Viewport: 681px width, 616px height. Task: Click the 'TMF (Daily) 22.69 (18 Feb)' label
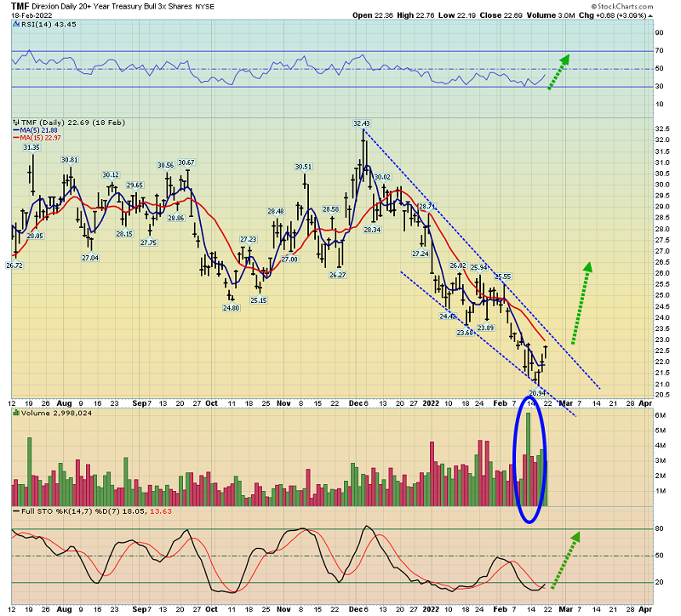[72, 123]
